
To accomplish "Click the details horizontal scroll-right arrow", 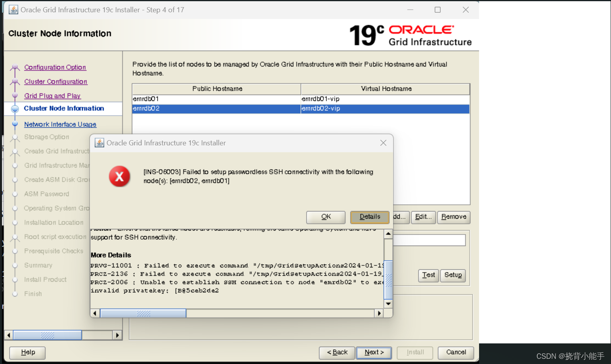I will [x=379, y=313].
